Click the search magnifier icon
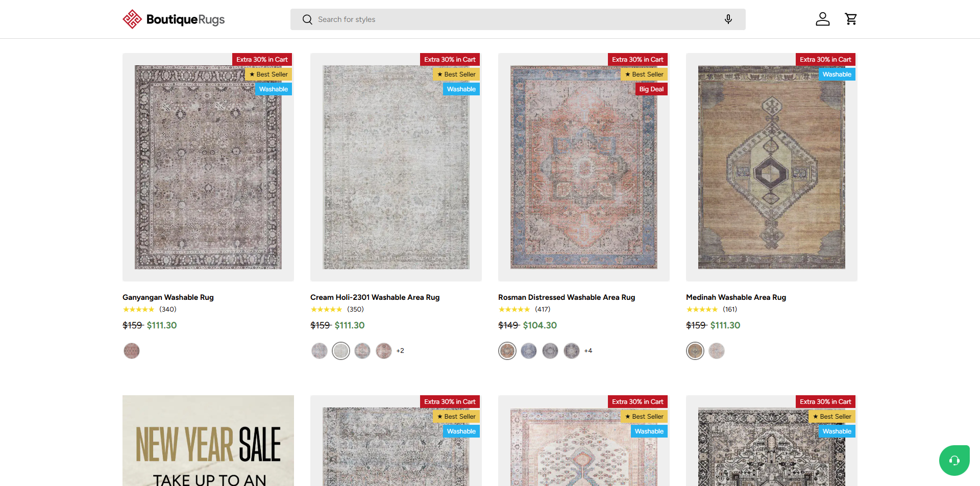The width and height of the screenshot is (980, 486). click(307, 19)
